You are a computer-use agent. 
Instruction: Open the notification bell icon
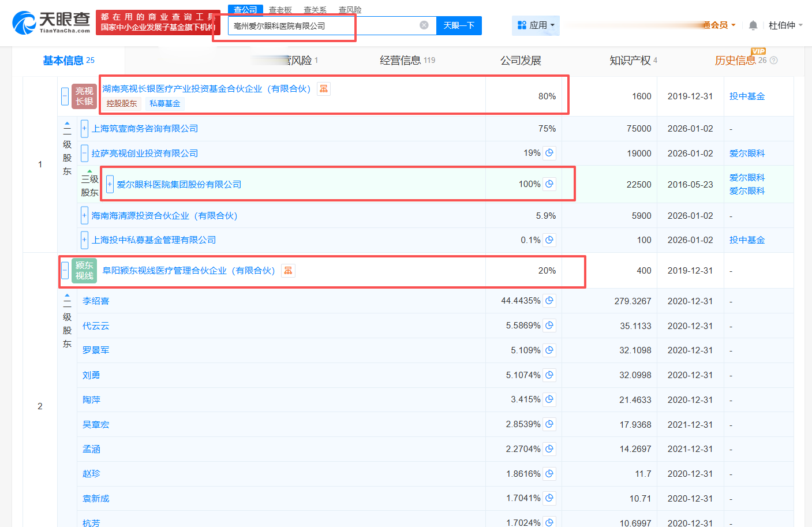tap(753, 25)
